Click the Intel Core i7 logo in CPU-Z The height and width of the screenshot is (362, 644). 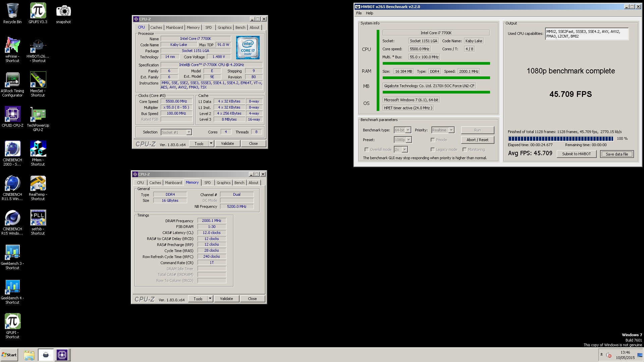click(x=248, y=48)
